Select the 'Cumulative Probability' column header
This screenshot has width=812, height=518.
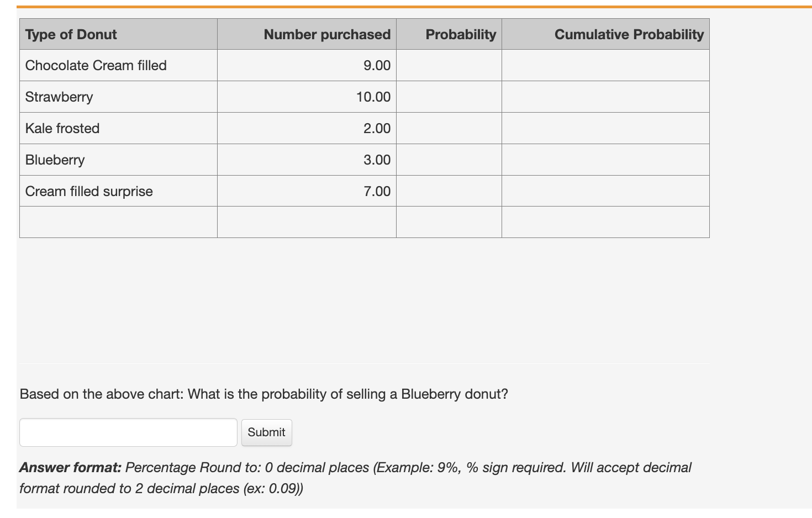[629, 34]
